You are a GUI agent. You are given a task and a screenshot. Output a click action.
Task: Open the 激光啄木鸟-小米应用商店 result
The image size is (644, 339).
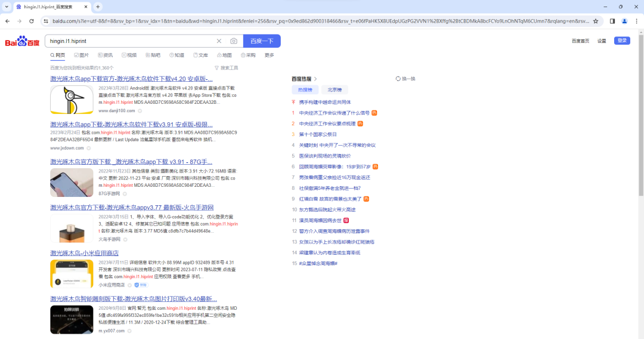pos(84,254)
